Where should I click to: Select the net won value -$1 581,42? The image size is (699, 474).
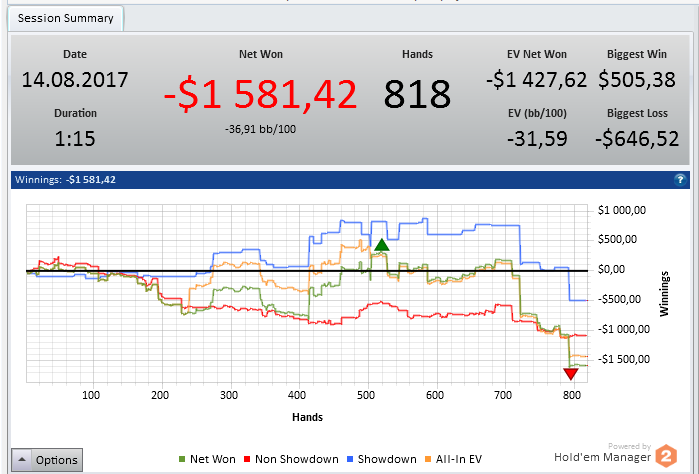tap(260, 94)
